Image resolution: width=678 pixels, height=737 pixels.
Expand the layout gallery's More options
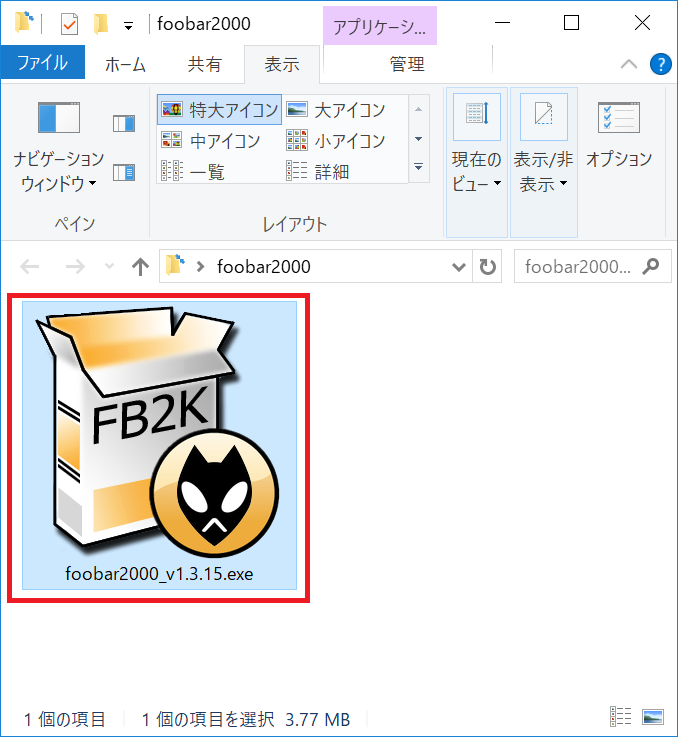[x=418, y=167]
